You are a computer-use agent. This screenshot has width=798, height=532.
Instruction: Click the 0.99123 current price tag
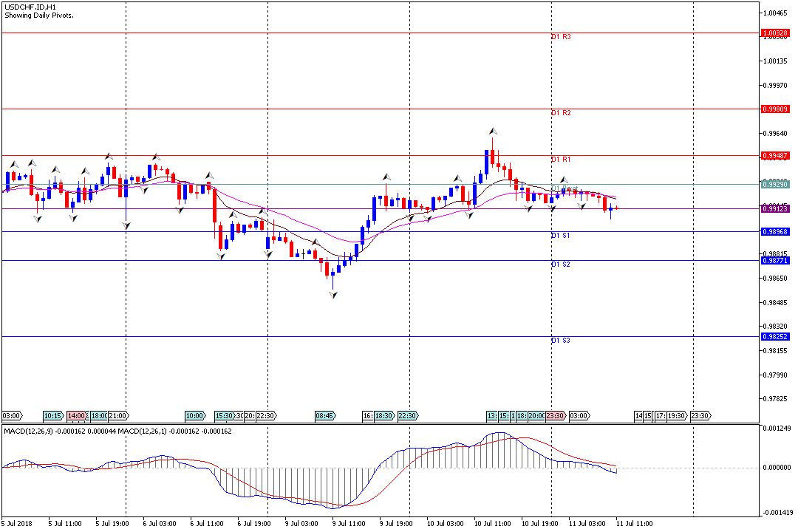(x=775, y=208)
